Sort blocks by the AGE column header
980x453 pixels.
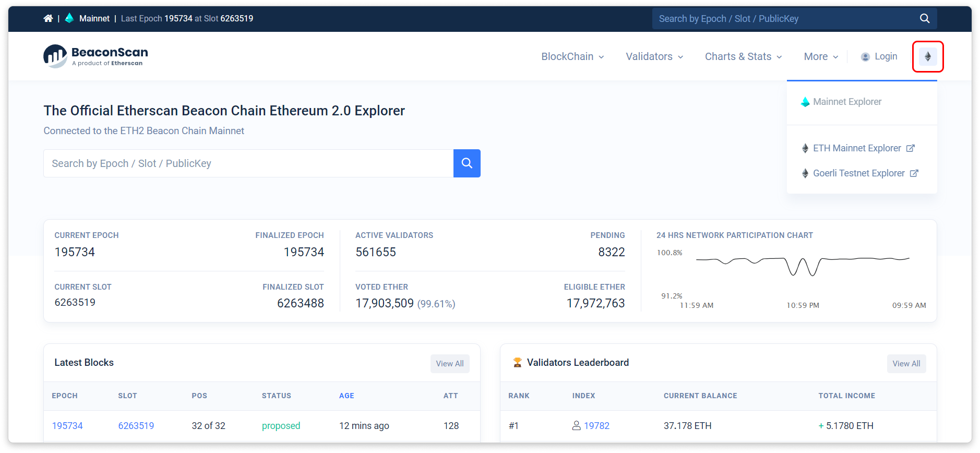(x=346, y=396)
